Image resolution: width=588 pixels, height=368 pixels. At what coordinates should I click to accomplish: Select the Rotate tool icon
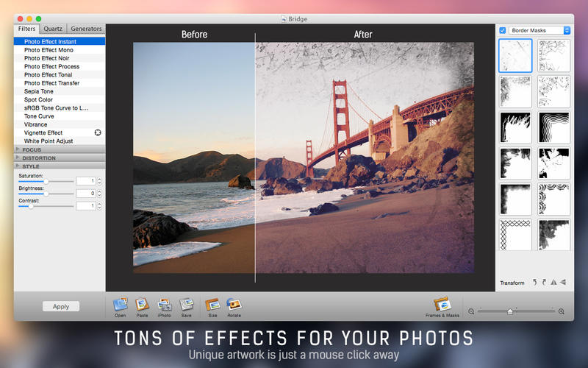[234, 304]
